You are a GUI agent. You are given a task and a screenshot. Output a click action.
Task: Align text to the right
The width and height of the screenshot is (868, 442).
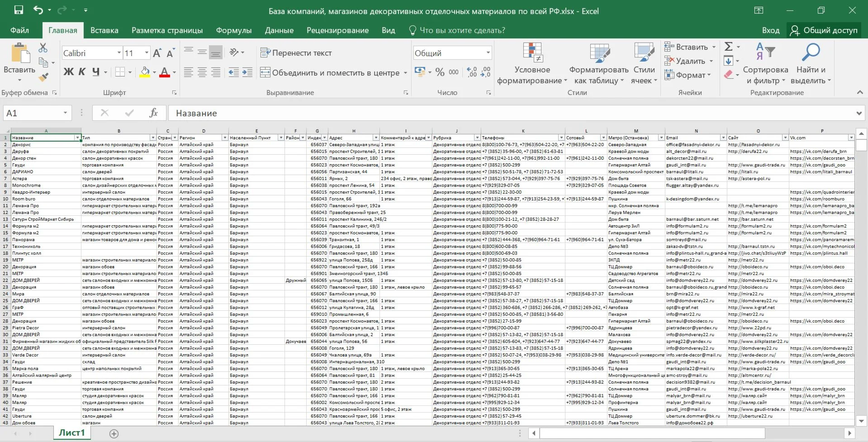coord(216,72)
